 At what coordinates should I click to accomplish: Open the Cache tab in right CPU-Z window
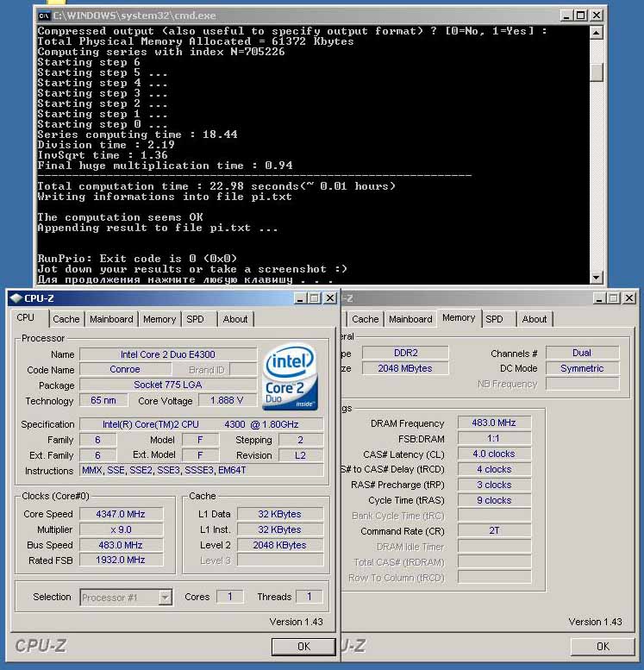366,319
